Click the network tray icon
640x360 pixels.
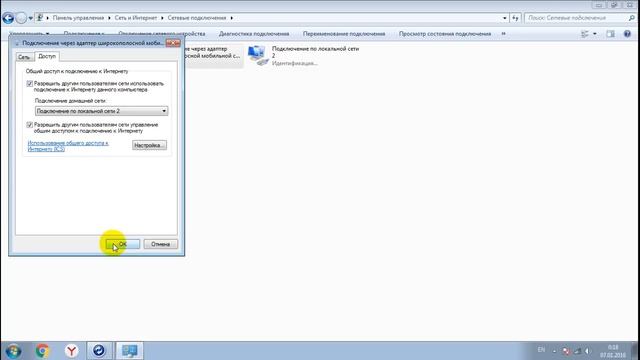577,351
